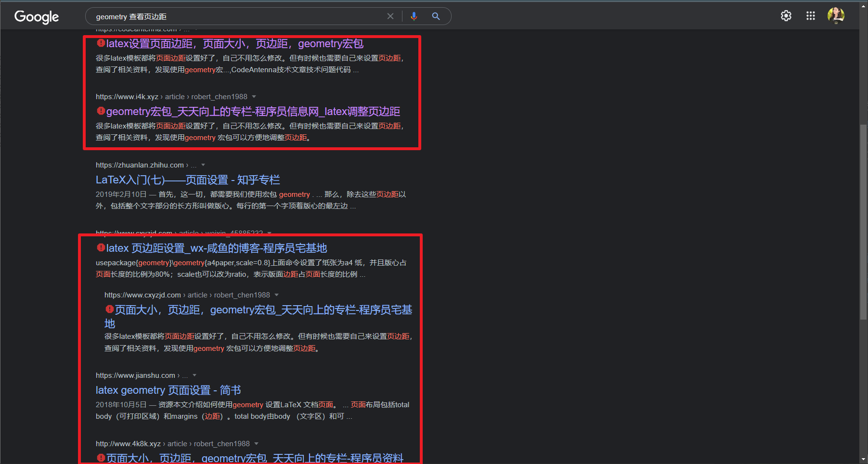
Task: Expand dropdown arrow next to i4k.xyz URL
Action: click(254, 97)
